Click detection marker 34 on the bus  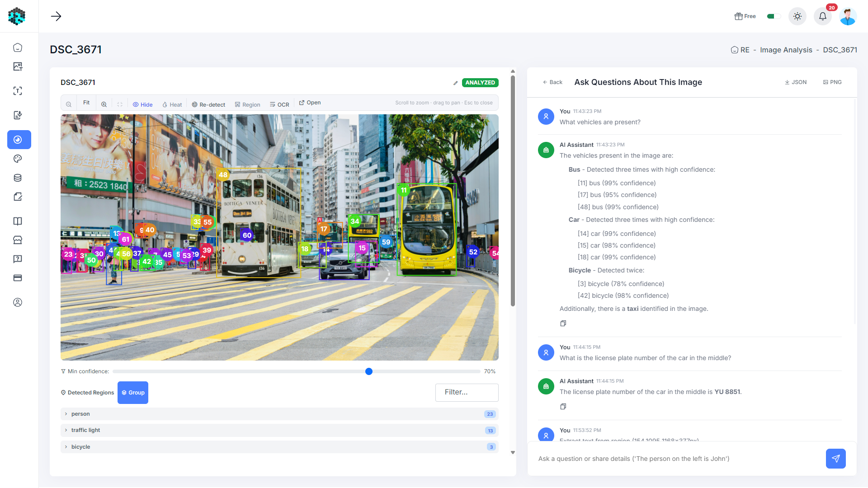point(355,221)
